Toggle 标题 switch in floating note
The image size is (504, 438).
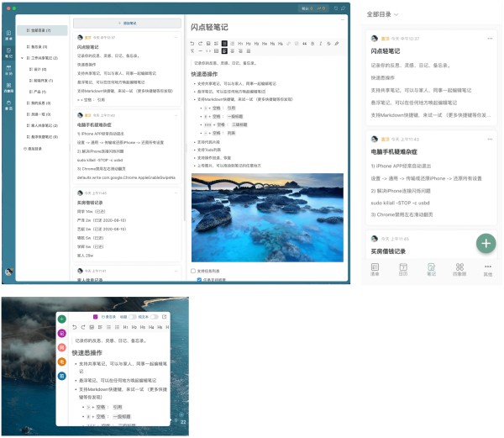pyautogui.click(x=133, y=317)
